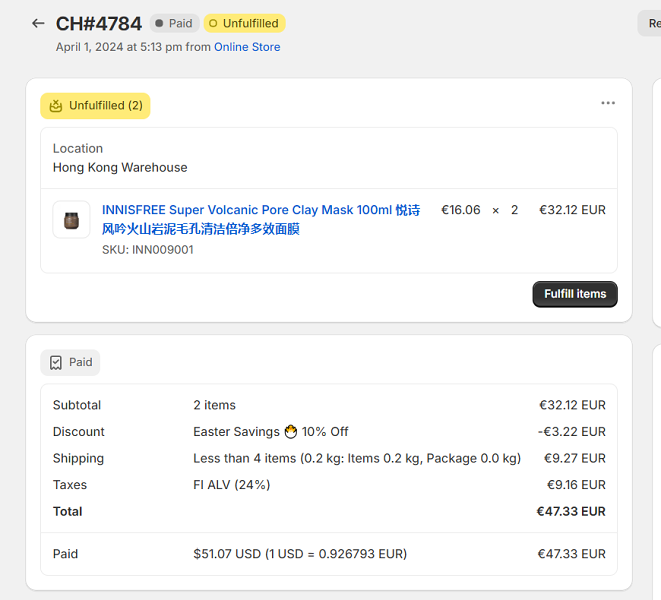Click the receipt icon in the Paid card badge
The width and height of the screenshot is (661, 600).
pyautogui.click(x=56, y=363)
